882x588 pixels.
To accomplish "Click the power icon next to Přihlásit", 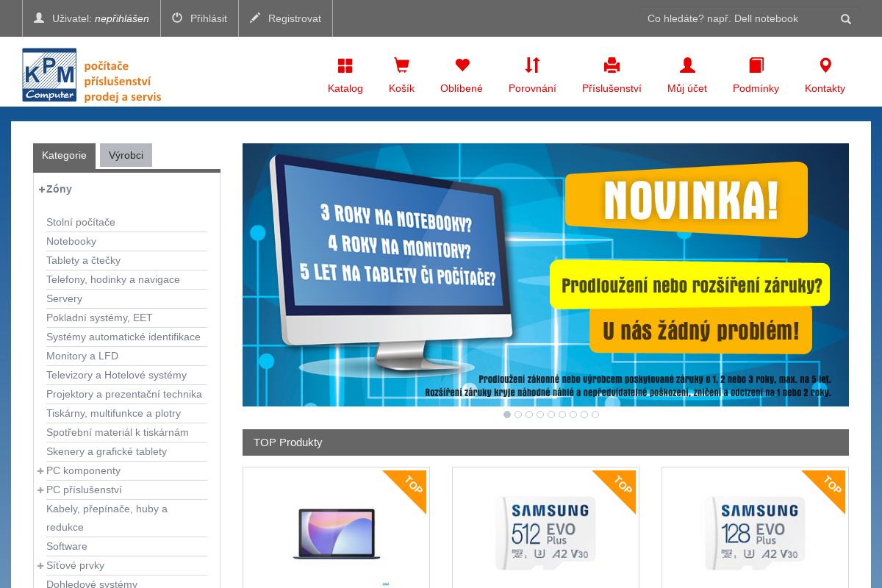I will (179, 18).
